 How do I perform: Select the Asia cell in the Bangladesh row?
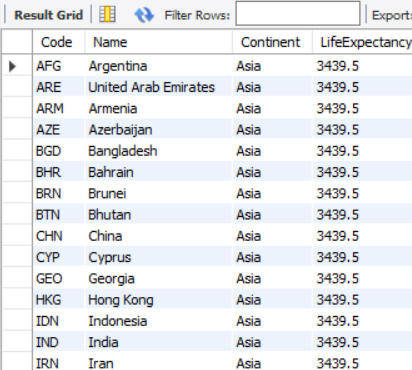272,151
